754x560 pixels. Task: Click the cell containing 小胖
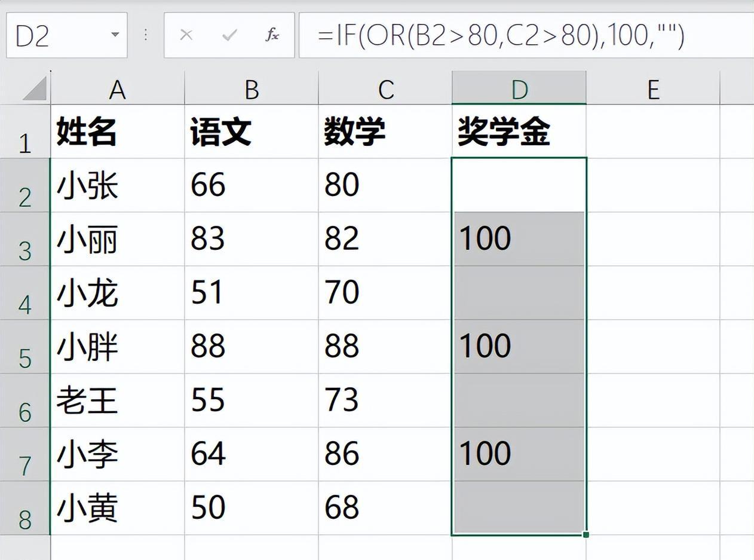(118, 347)
